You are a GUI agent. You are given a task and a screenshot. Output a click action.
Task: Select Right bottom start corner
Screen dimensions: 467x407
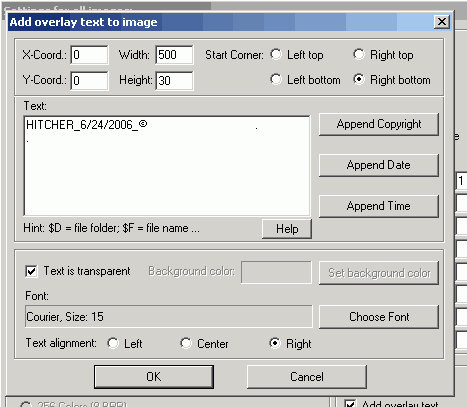click(x=359, y=79)
